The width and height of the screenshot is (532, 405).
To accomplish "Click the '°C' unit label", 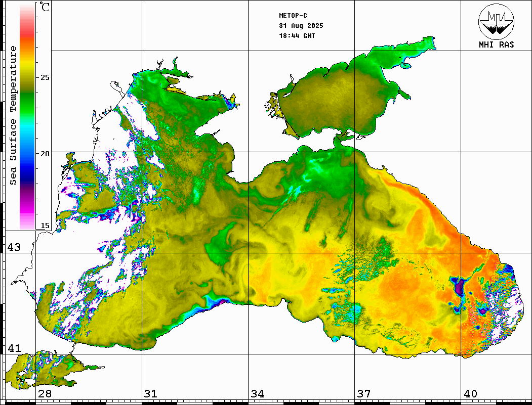I will [45, 7].
